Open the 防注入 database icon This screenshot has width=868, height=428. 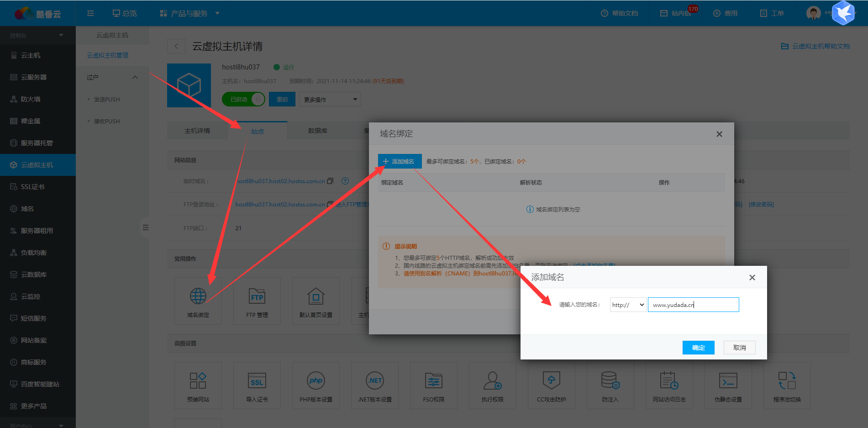[610, 380]
